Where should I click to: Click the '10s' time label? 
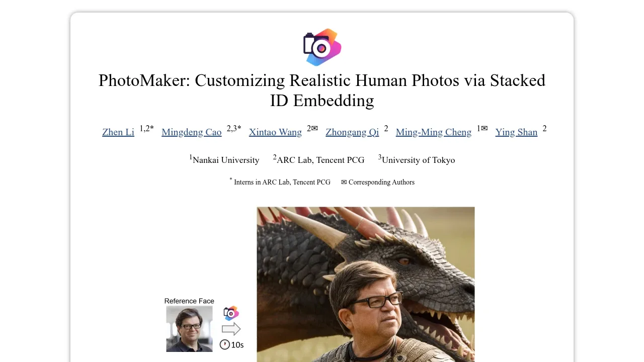[x=237, y=345]
